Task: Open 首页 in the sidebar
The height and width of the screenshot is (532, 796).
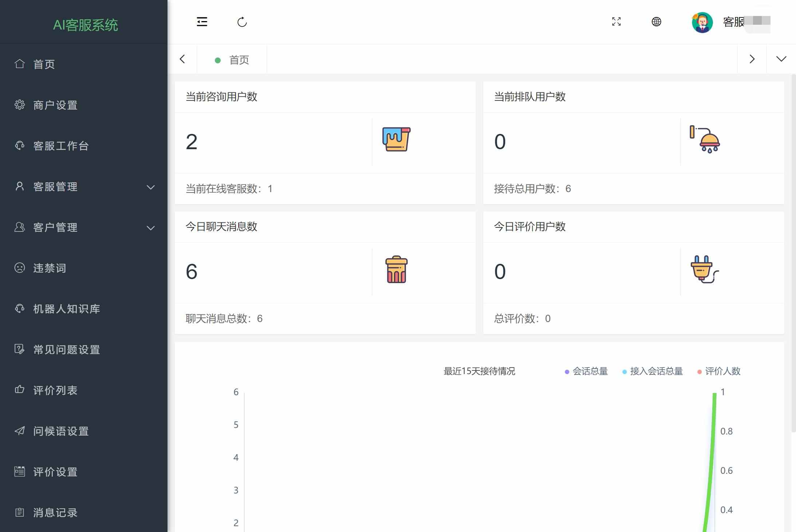Action: [x=84, y=64]
